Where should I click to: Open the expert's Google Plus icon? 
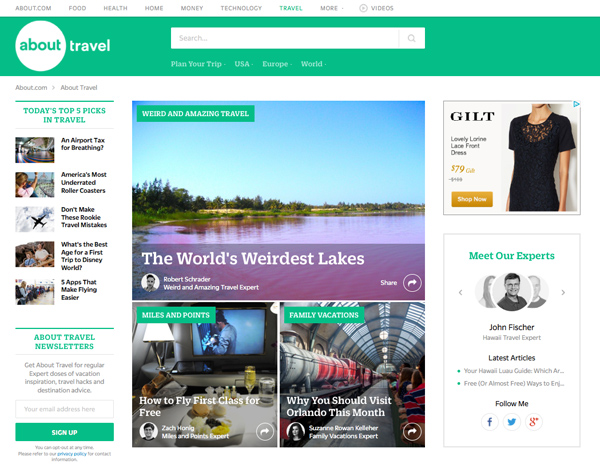(534, 422)
